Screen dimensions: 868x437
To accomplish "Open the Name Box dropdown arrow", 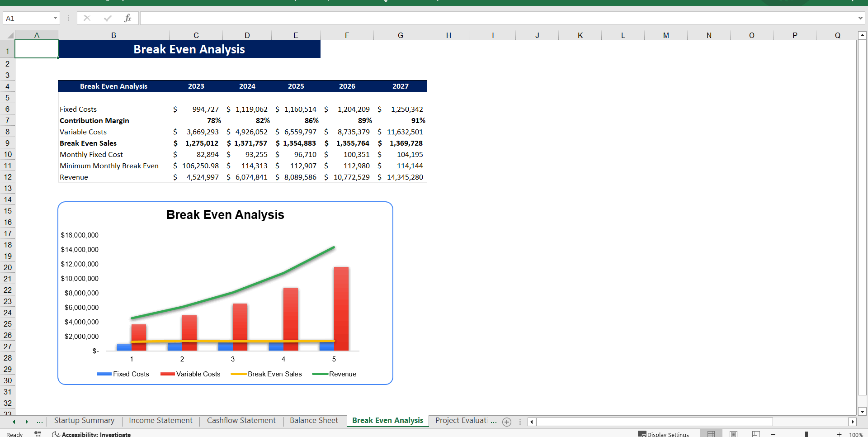I will click(x=56, y=18).
